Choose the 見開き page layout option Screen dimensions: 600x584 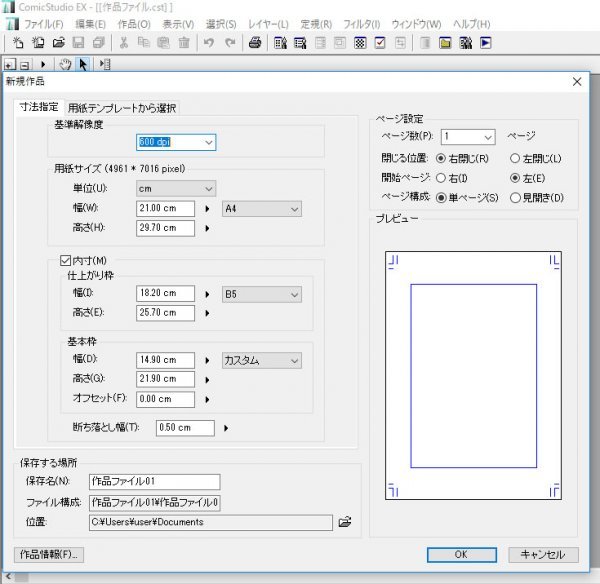coord(515,197)
